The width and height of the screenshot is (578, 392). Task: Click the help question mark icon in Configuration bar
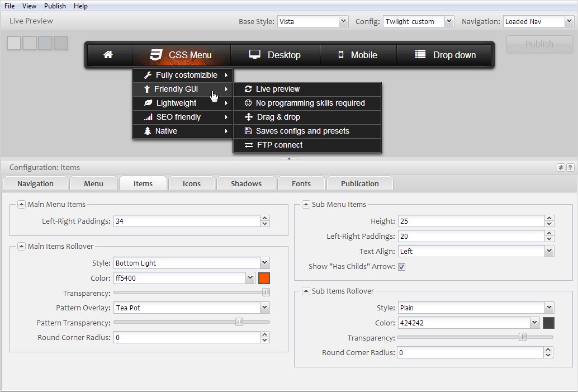click(x=570, y=167)
